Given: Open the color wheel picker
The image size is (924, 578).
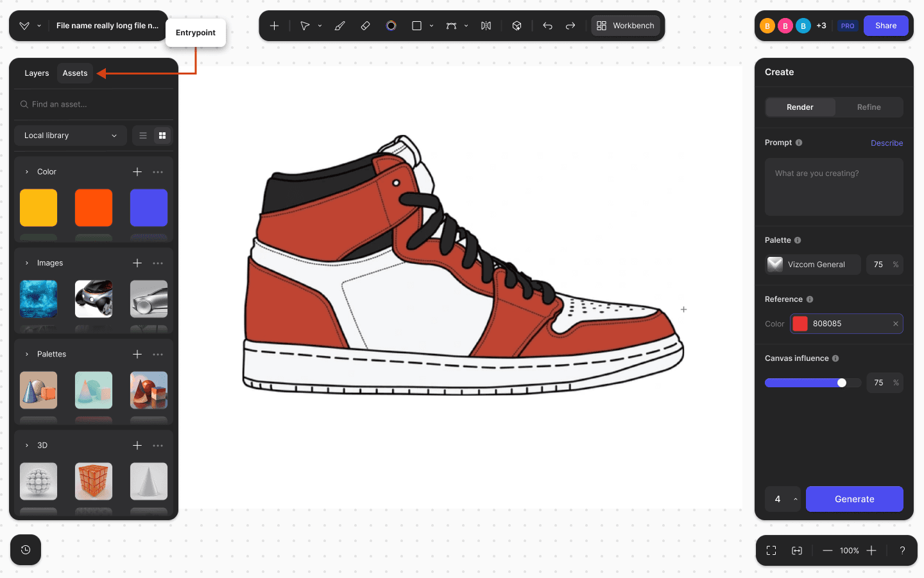Looking at the screenshot, I should [391, 26].
